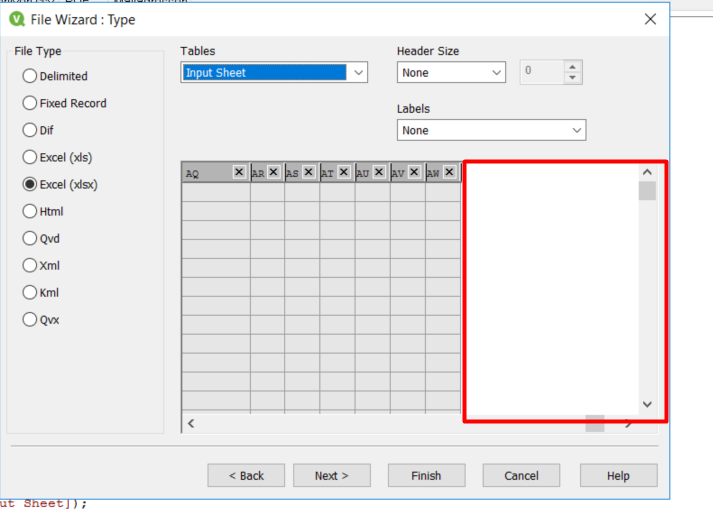Pick the Html file type
Image resolution: width=713 pixels, height=517 pixels.
(43, 211)
